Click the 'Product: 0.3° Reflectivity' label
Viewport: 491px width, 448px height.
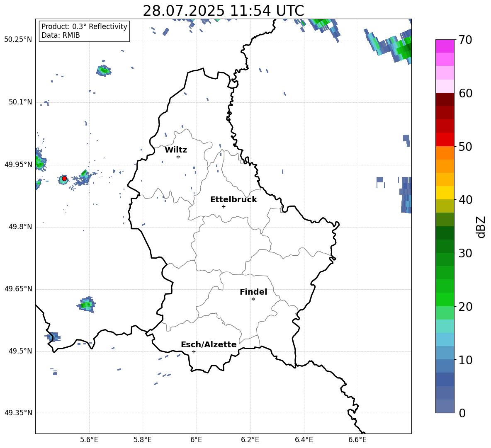[84, 26]
